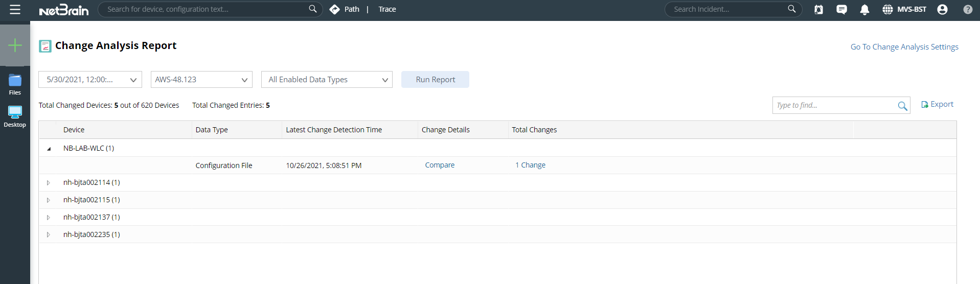
Task: Click the 10/26/2021, 5:08:51 PM cell
Action: coord(324,165)
